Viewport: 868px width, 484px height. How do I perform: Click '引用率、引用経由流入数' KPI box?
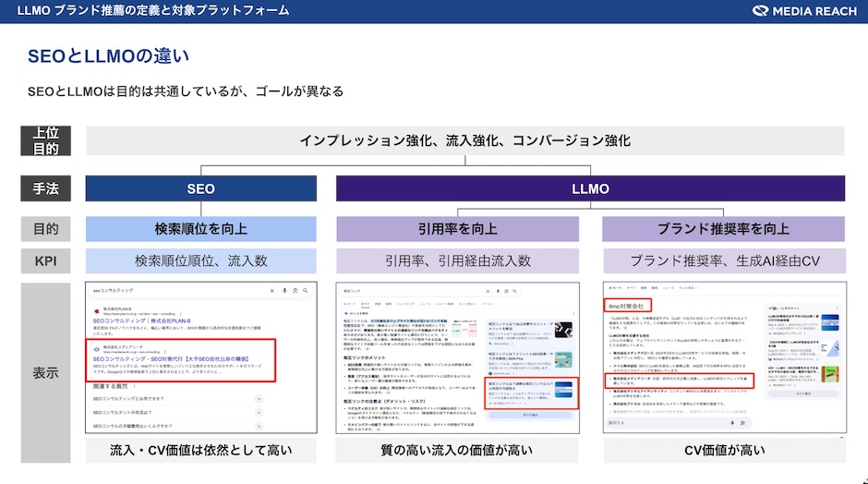458,260
